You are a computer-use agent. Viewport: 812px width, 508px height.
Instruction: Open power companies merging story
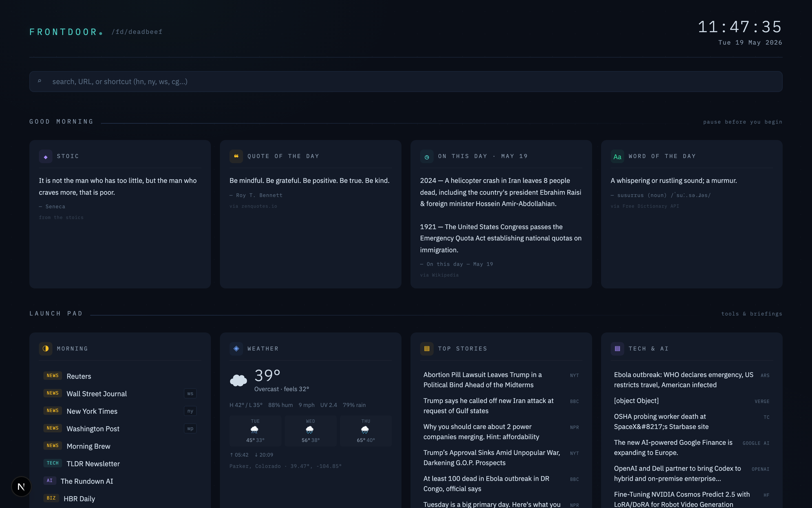click(x=501, y=432)
